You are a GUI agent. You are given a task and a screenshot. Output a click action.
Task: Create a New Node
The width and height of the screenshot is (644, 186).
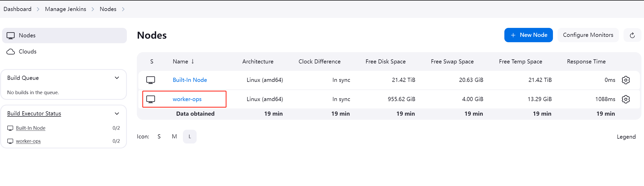pyautogui.click(x=528, y=35)
